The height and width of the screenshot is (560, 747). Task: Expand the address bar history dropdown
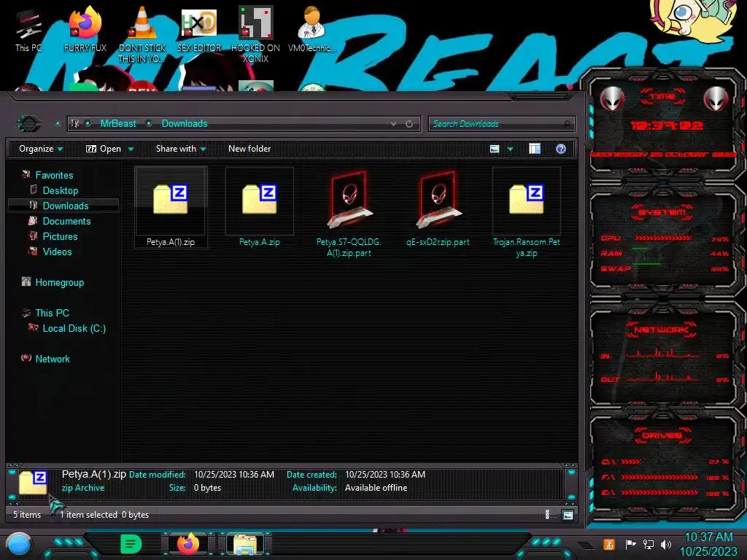pos(393,124)
